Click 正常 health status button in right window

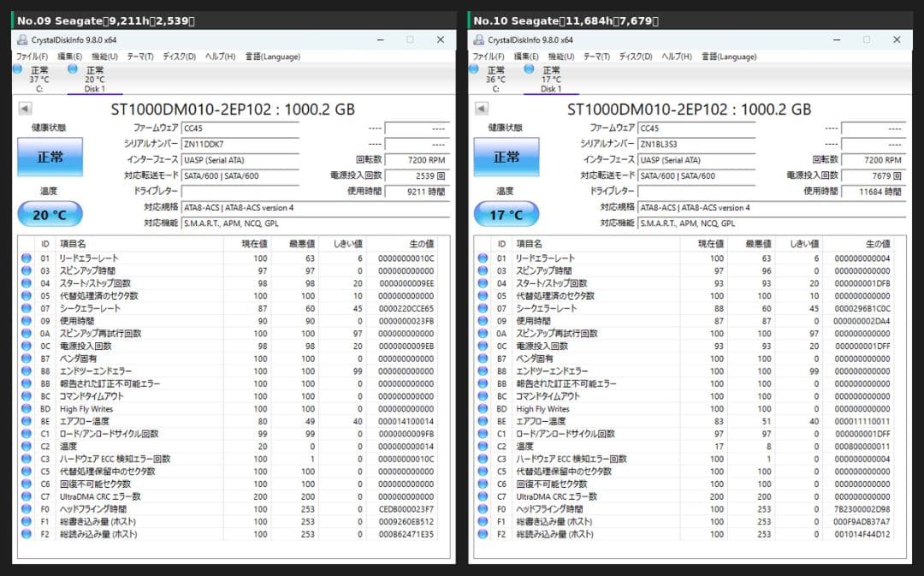pos(506,157)
